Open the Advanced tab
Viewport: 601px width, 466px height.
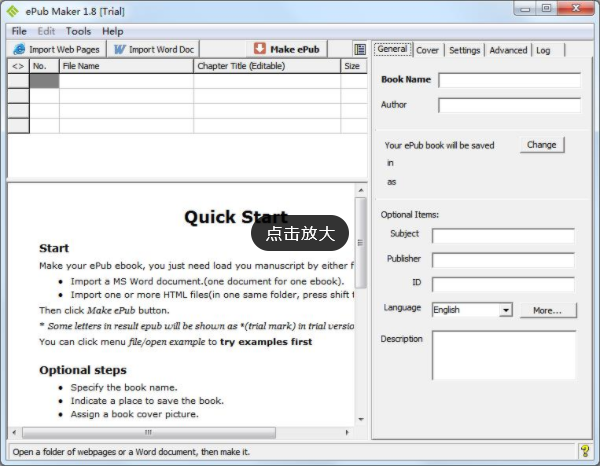point(508,50)
